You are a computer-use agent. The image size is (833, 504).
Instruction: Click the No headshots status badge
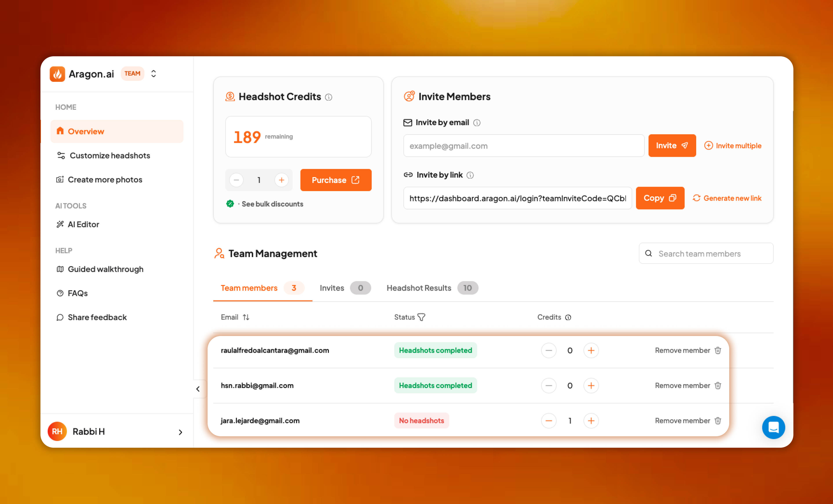(x=422, y=421)
